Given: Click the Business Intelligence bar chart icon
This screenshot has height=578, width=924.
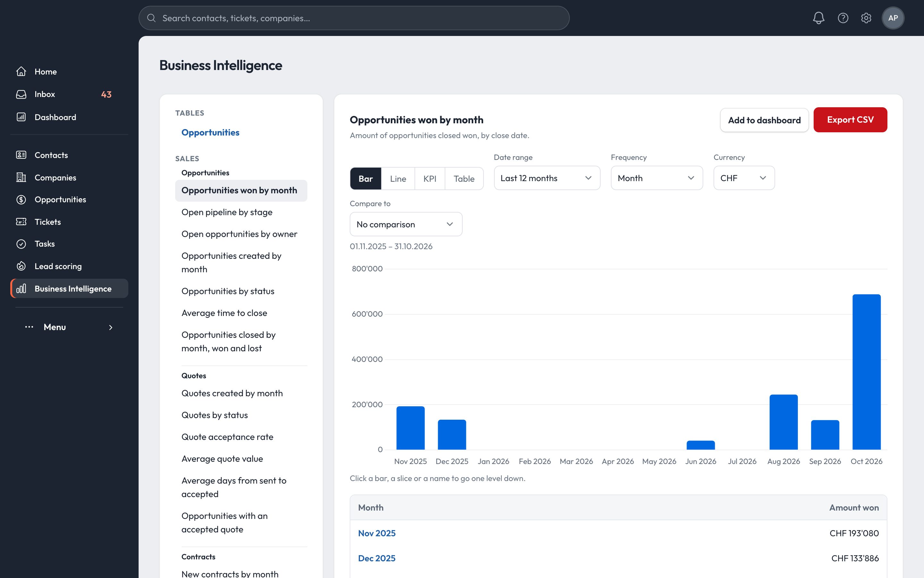Looking at the screenshot, I should (x=21, y=289).
